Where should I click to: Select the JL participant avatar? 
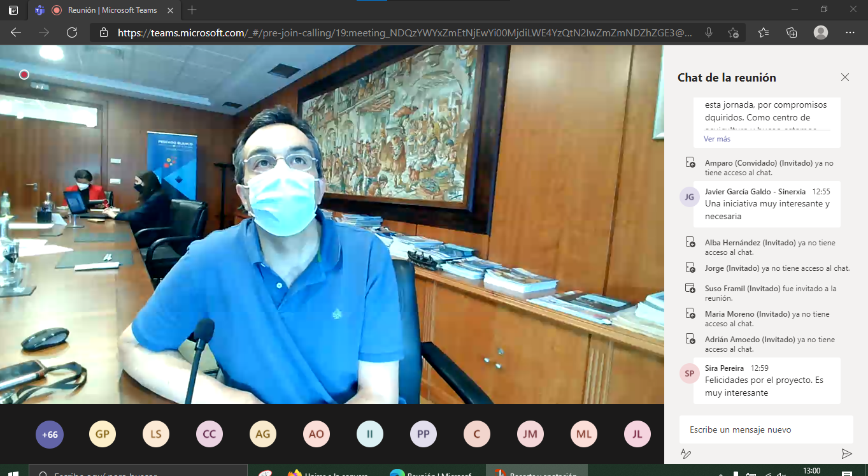(x=637, y=435)
